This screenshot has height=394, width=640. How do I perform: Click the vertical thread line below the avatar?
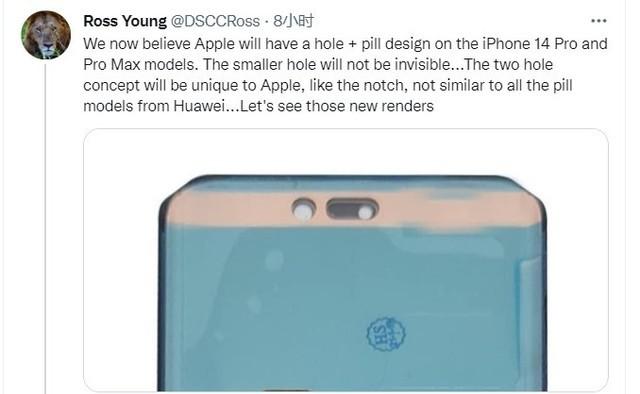tap(45, 227)
